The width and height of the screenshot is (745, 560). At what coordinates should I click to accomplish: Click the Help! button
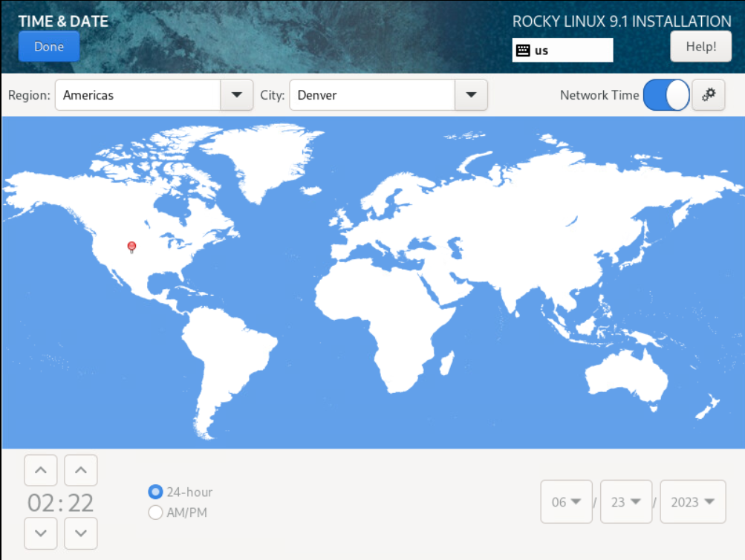point(700,47)
